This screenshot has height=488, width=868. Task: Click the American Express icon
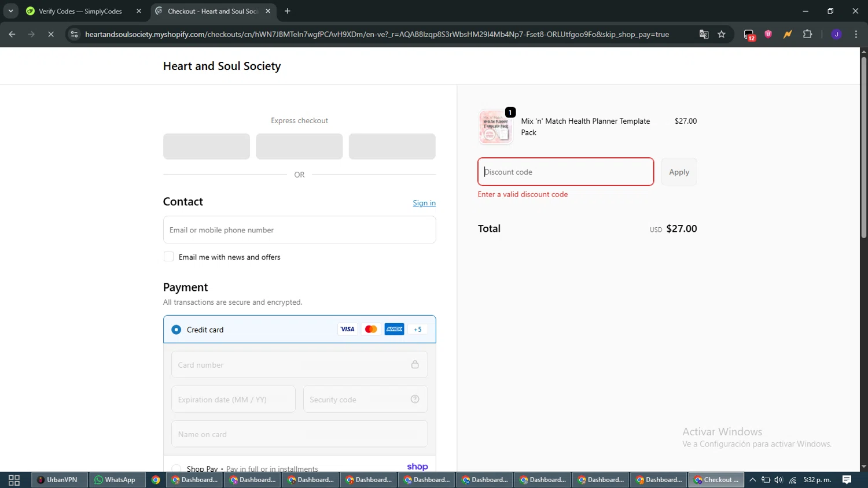(x=395, y=329)
